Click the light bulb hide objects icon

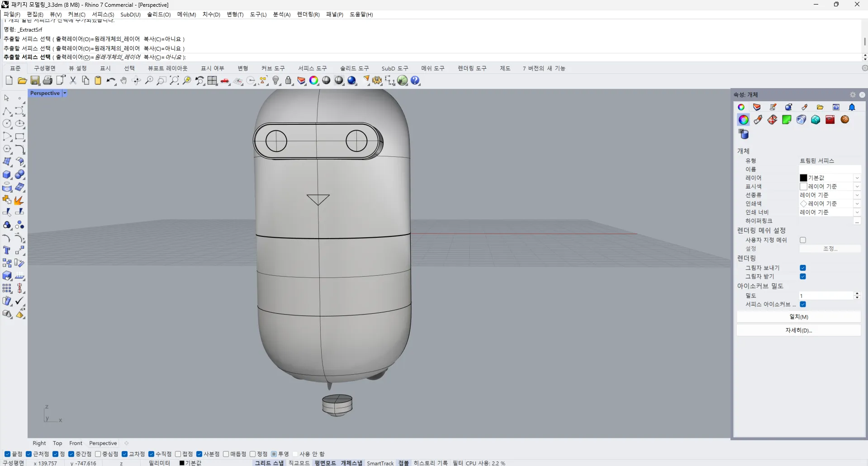[276, 80]
